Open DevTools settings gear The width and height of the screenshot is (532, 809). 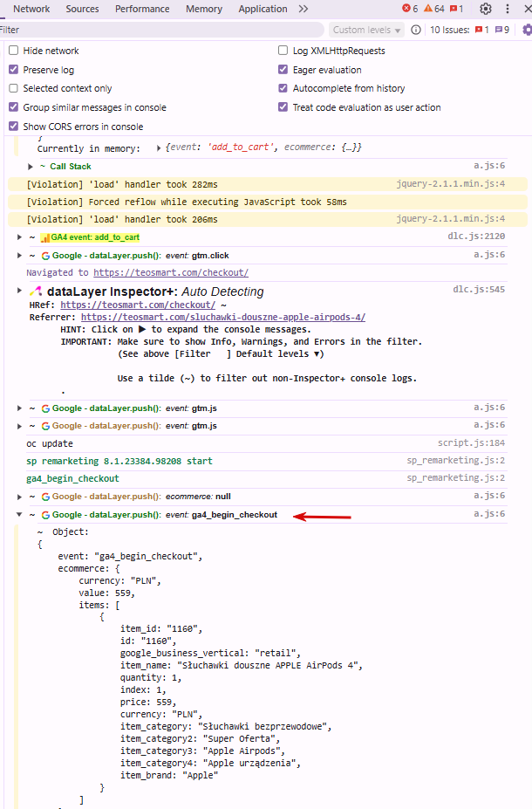click(x=486, y=9)
